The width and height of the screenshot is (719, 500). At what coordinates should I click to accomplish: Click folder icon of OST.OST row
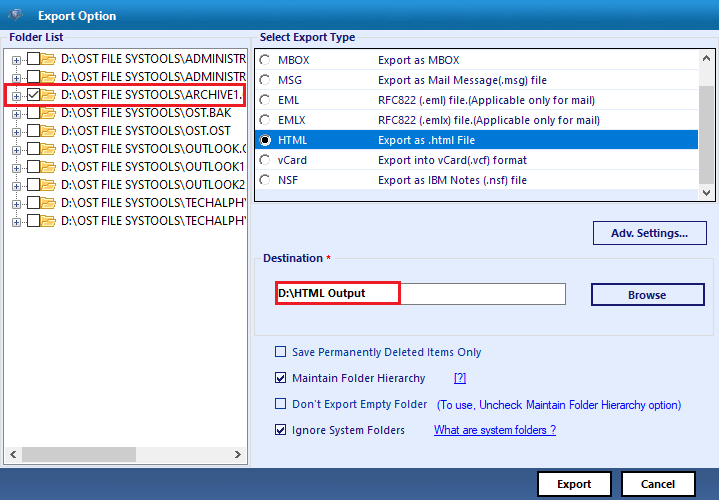point(48,131)
